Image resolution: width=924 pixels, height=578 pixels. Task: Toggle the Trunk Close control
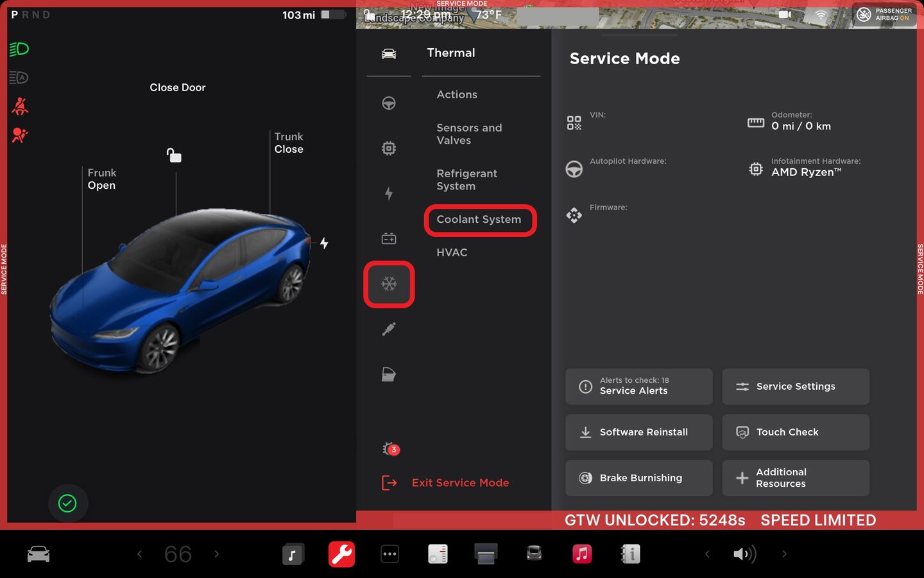pyautogui.click(x=289, y=143)
